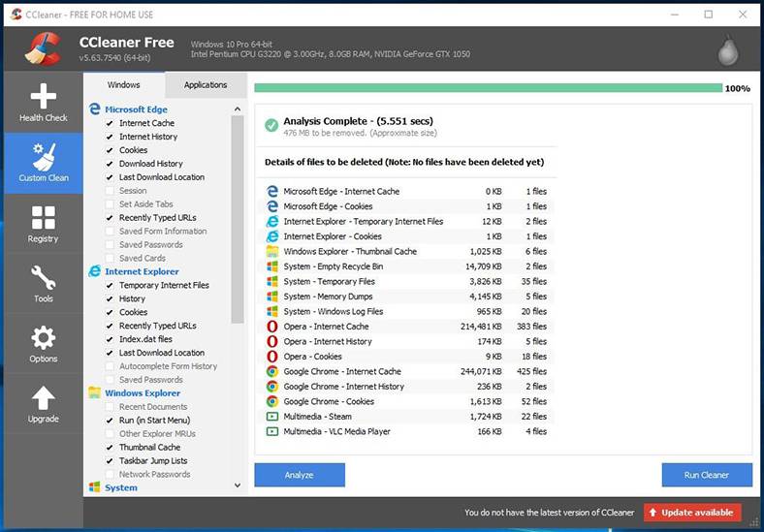Enable the Saved Cards checkbox

(110, 258)
